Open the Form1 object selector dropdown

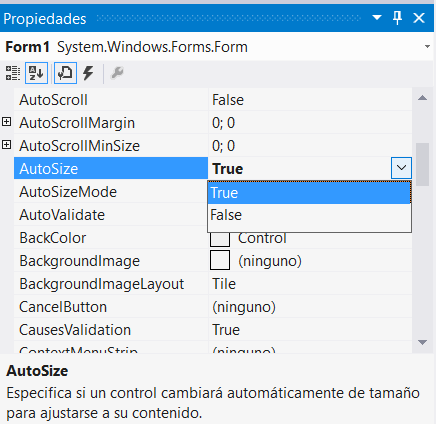tap(427, 47)
